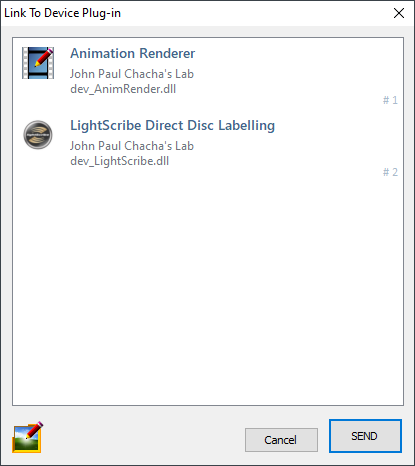
Task: Click John Paul Chacha's Lab under LightScribe
Action: (132, 146)
